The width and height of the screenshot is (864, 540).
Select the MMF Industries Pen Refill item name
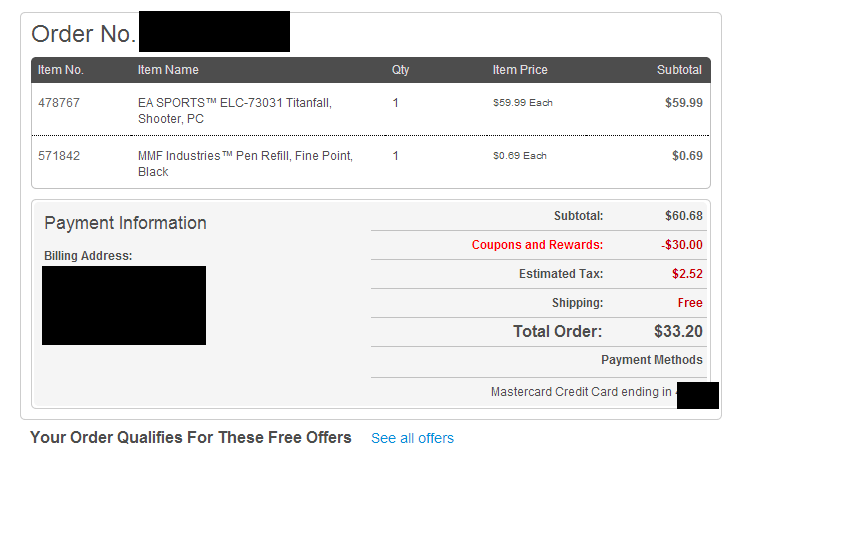pyautogui.click(x=245, y=164)
